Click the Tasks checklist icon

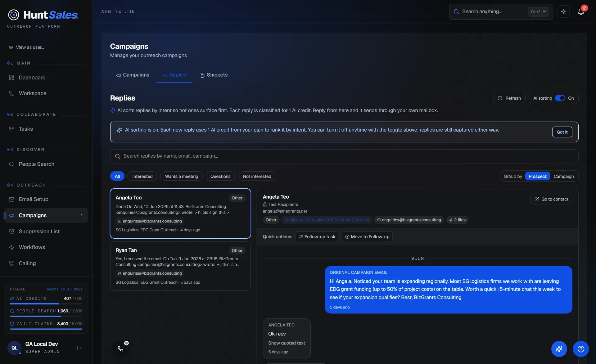click(x=12, y=129)
